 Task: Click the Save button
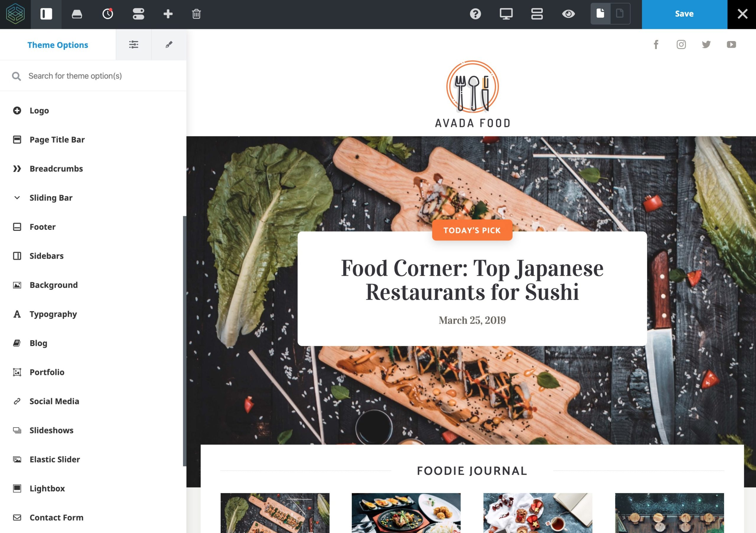(x=684, y=14)
